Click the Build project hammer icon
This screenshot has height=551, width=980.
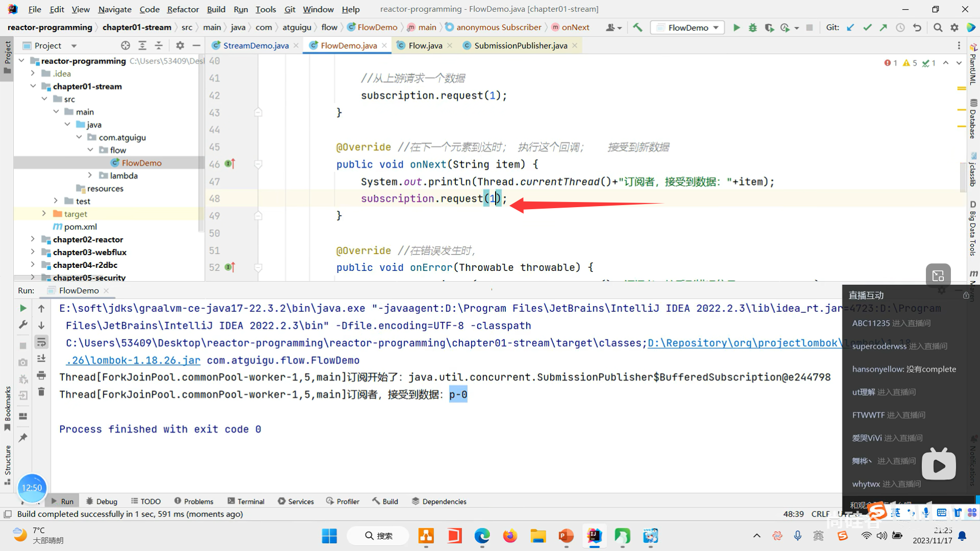pyautogui.click(x=638, y=28)
